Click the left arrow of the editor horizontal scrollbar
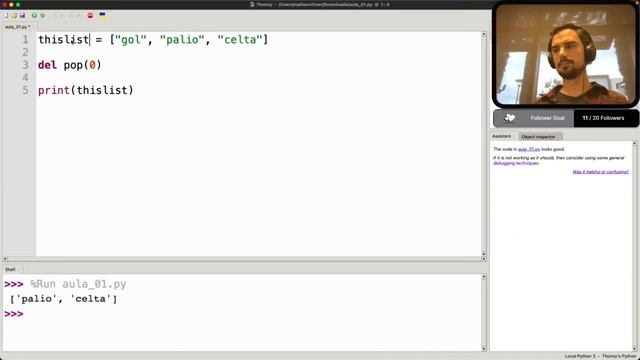 5,259
